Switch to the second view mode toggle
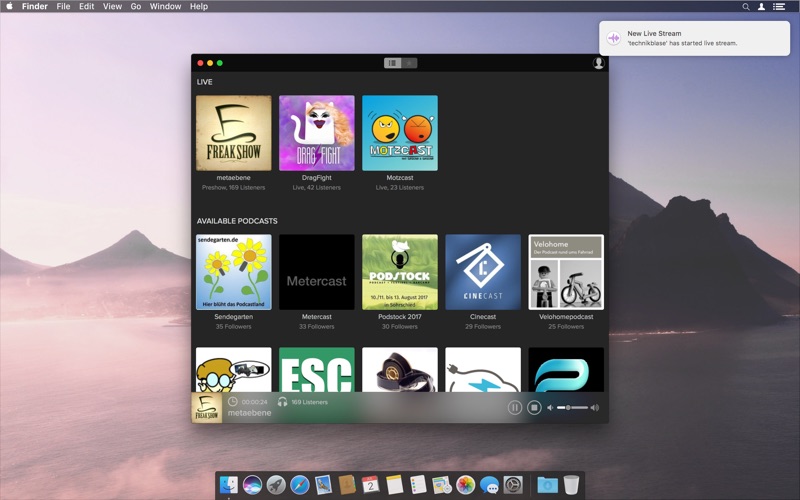The width and height of the screenshot is (800, 500). click(x=409, y=63)
